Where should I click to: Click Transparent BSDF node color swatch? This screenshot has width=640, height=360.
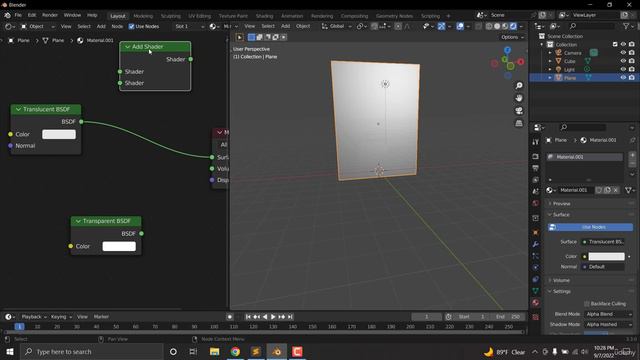coord(119,246)
